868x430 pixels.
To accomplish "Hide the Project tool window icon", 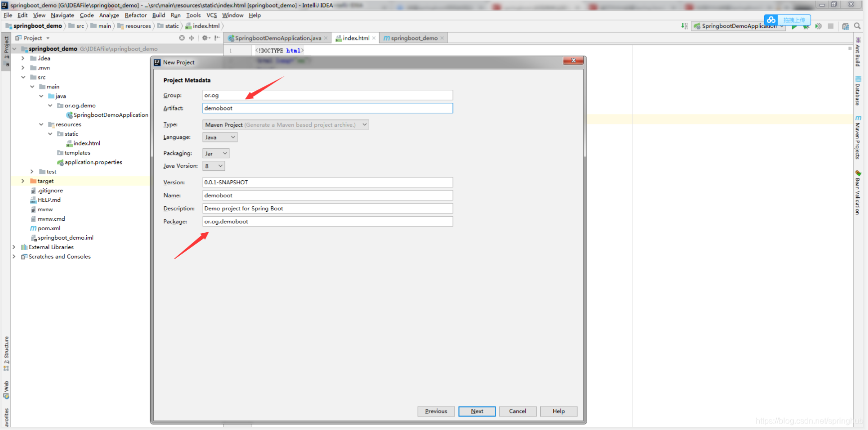I will (x=217, y=38).
